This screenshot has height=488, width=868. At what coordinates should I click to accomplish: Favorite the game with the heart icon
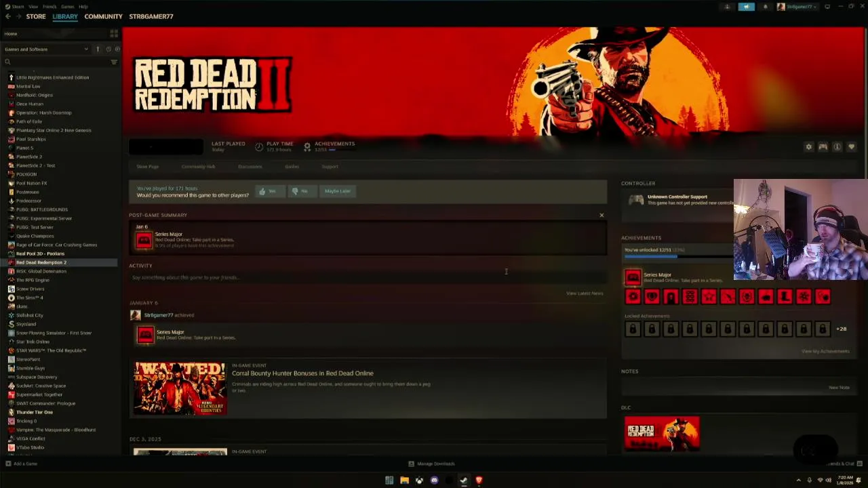click(851, 147)
